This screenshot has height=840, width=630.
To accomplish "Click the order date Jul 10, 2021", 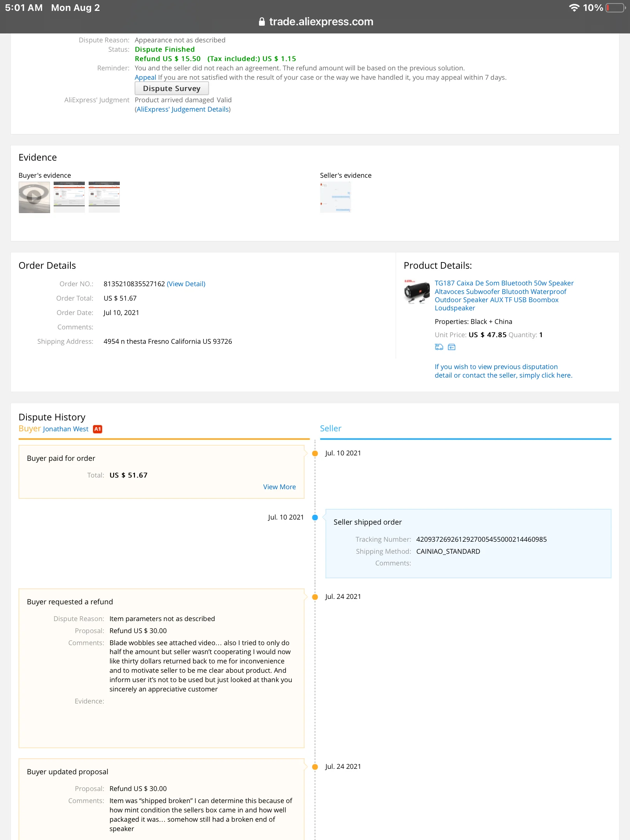I will [x=121, y=313].
